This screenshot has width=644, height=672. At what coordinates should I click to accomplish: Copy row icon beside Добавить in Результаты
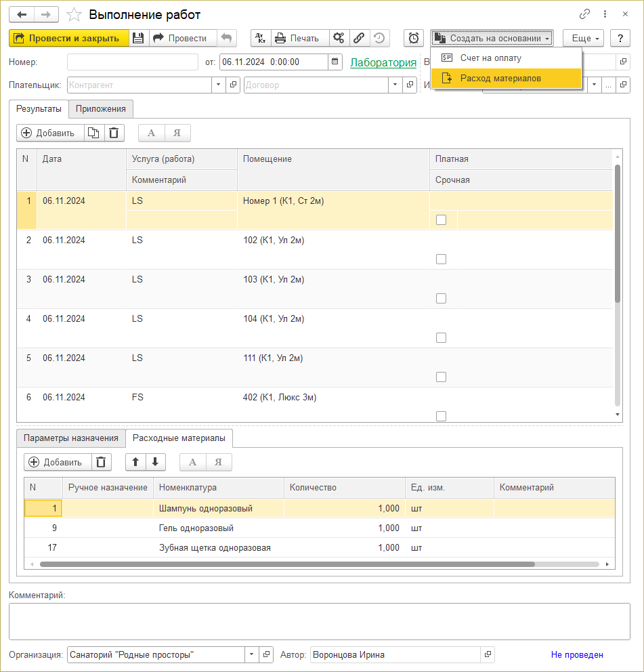pos(94,133)
